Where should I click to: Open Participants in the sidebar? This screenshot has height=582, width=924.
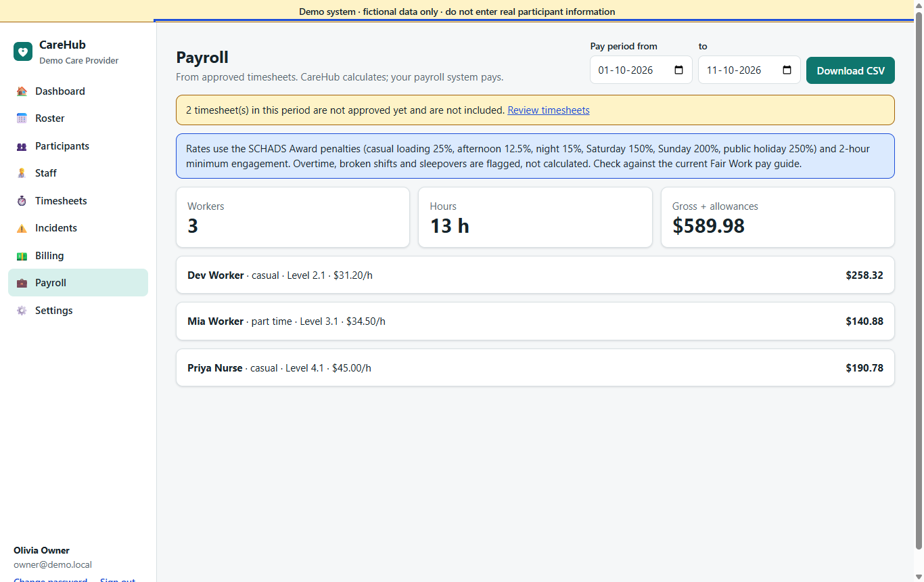point(78,146)
